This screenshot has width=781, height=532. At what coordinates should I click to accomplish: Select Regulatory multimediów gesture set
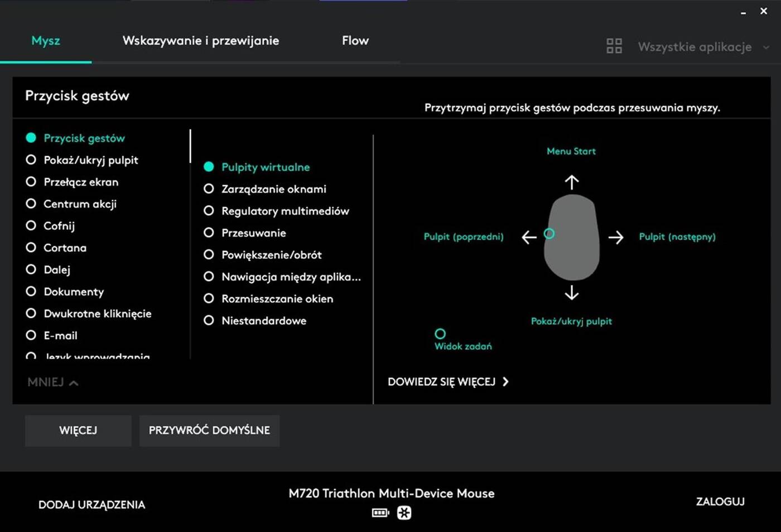click(209, 211)
